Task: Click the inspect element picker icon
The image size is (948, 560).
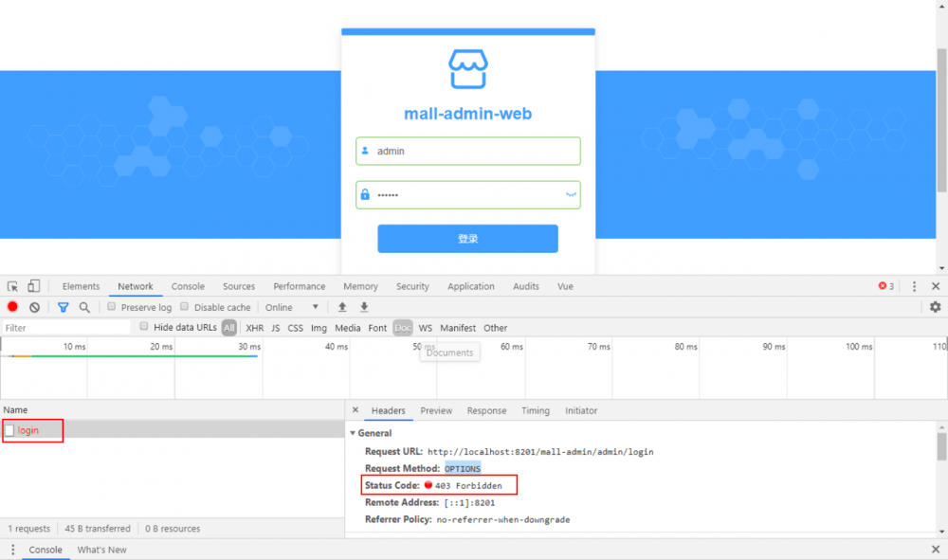Action: tap(12, 286)
